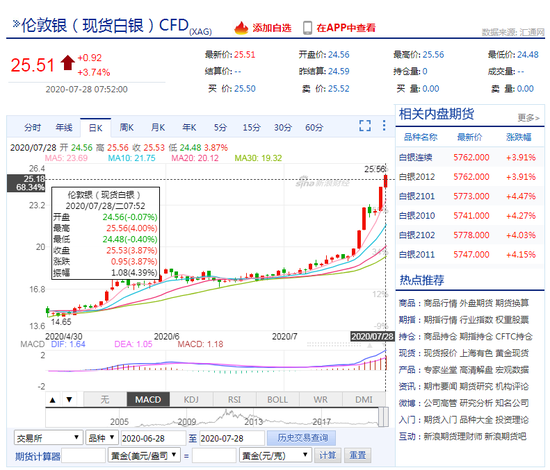Click the end date field 2020-07-28
Screen dimensions: 550x470
coord(232,438)
